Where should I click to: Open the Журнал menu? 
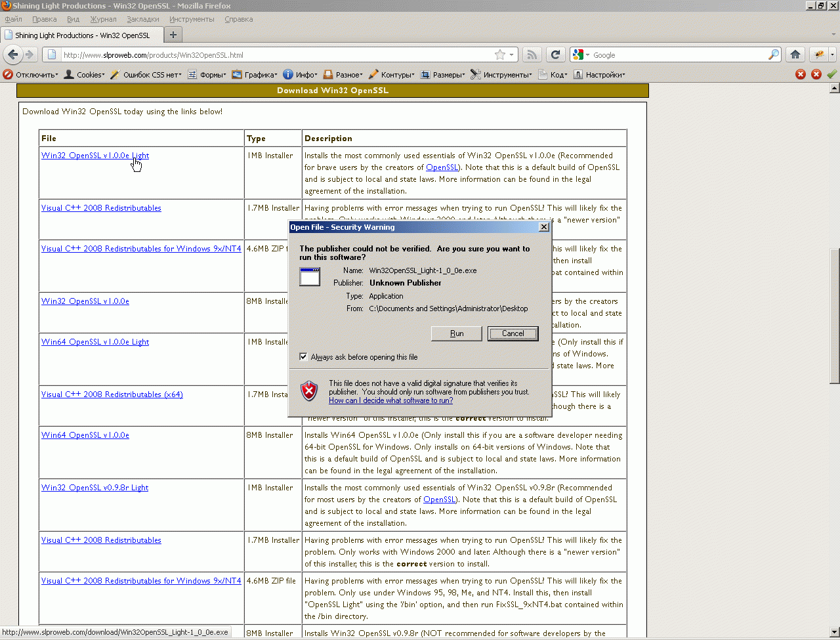pos(104,19)
